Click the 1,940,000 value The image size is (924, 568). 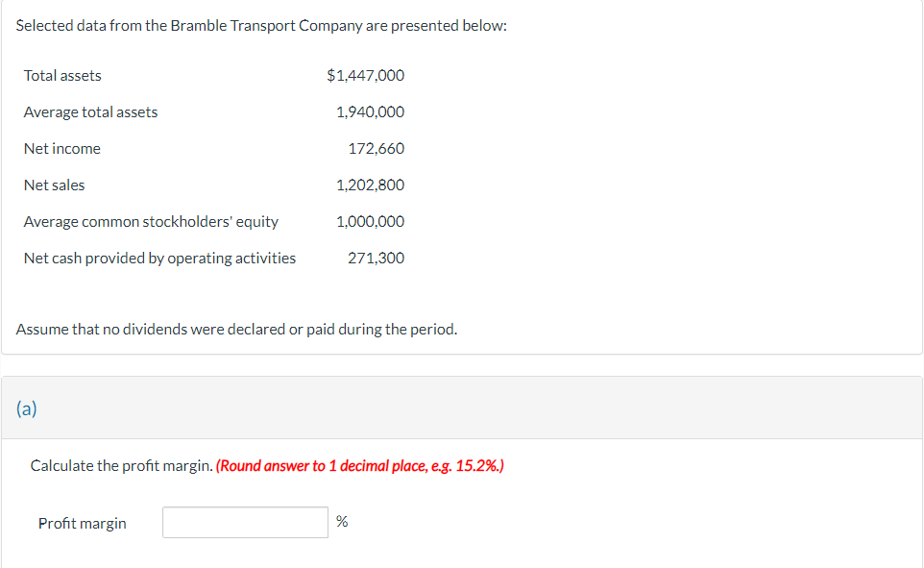coord(371,111)
